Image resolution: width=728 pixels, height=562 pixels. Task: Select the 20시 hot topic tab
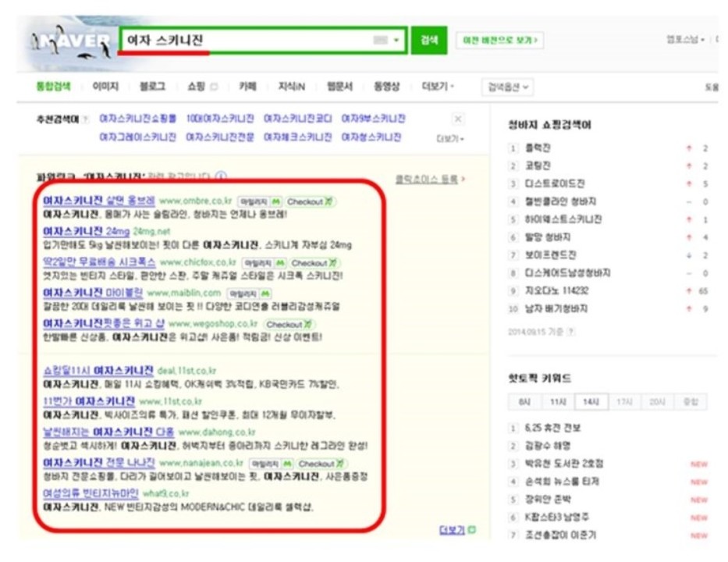click(658, 402)
